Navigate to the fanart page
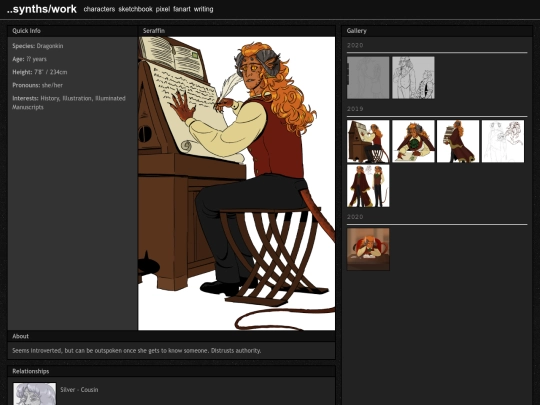Image resolution: width=540 pixels, height=405 pixels. pos(182,9)
